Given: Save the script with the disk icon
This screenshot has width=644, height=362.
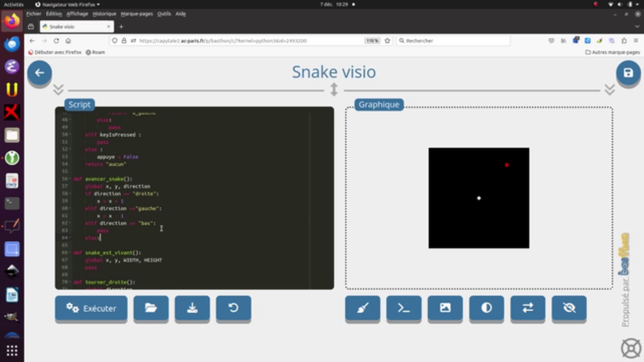Looking at the screenshot, I should (628, 73).
